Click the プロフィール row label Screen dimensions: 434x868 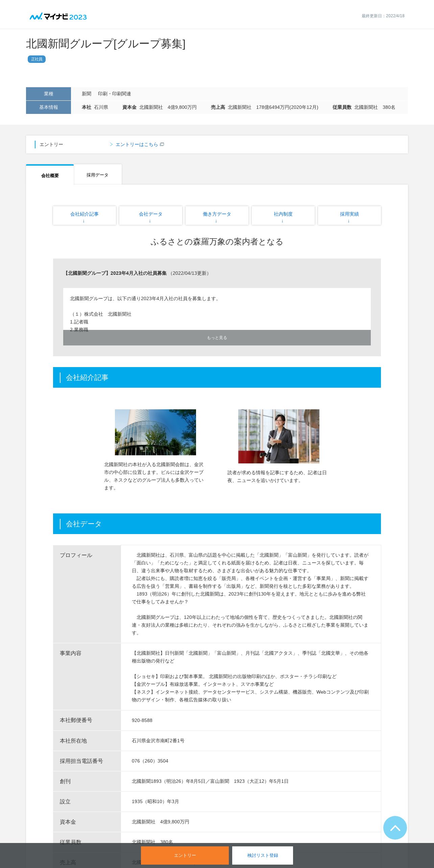[76, 555]
